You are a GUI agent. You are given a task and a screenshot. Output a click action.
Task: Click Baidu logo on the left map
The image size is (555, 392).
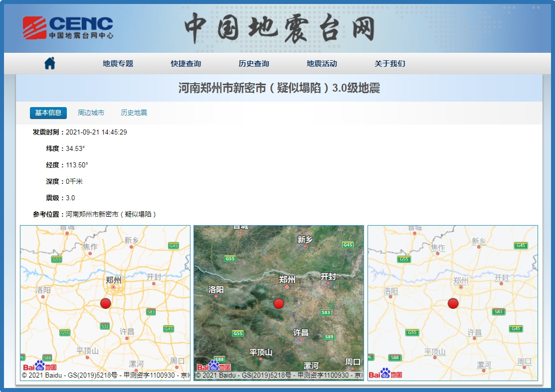pyautogui.click(x=39, y=366)
